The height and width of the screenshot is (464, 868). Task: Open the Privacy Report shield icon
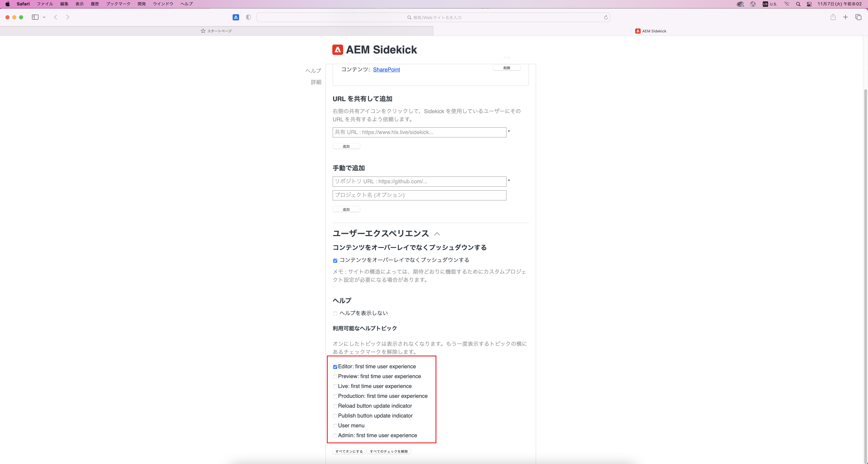(248, 17)
